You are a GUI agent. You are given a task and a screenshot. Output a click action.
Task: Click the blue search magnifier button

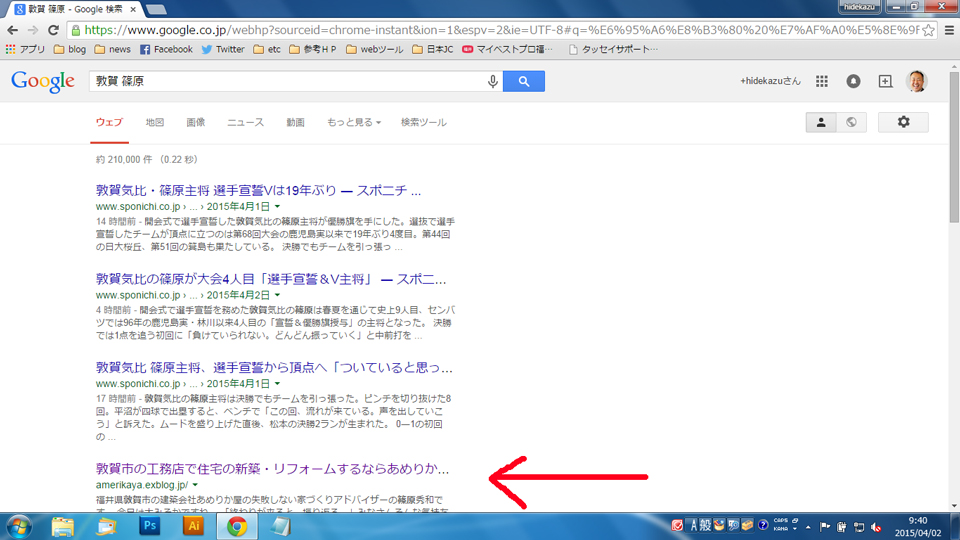tap(524, 81)
